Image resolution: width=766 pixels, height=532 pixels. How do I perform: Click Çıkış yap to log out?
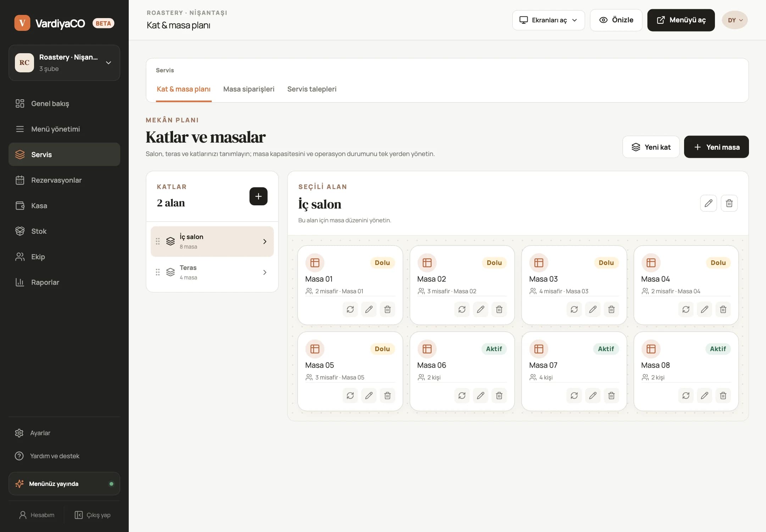click(x=93, y=515)
